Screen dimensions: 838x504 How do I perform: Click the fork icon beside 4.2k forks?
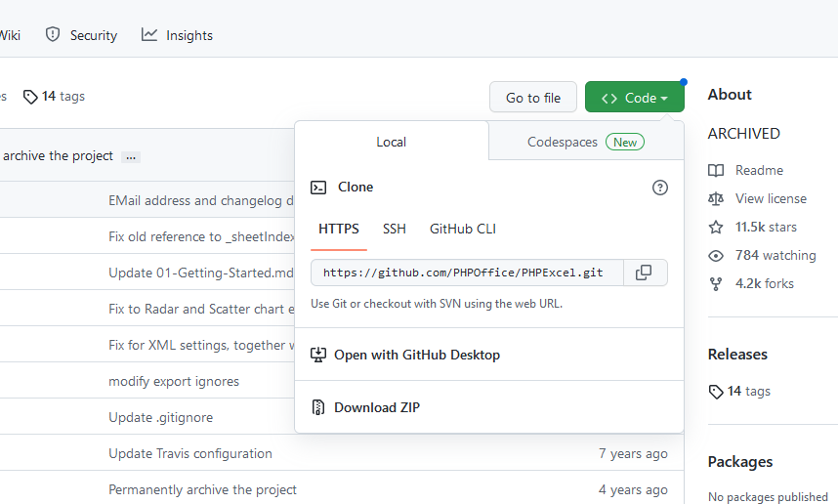coord(716,284)
